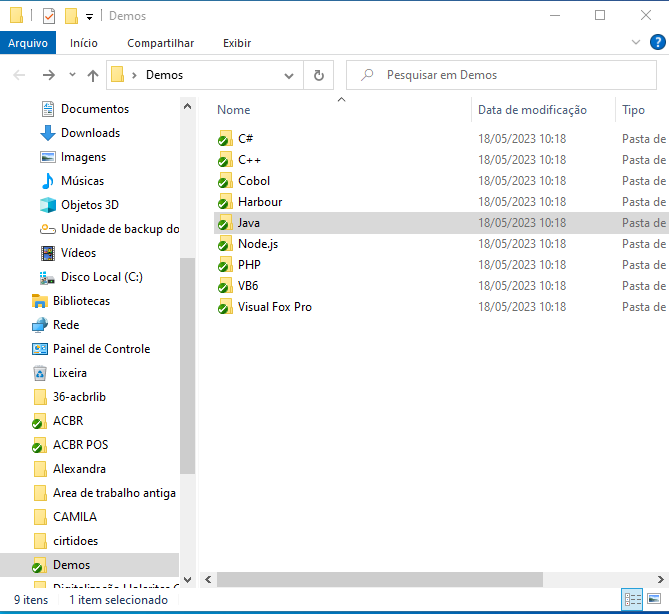Click the file list horizontal scrollbar thumb

[380, 579]
